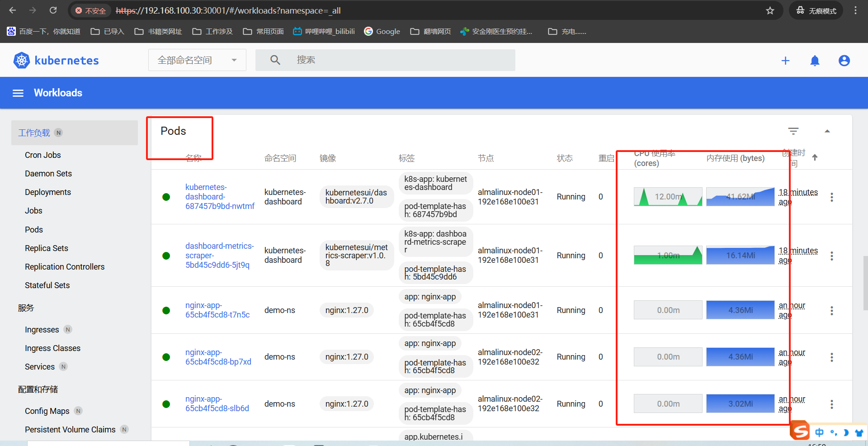Open the 翻墙网页 bookmark folder
The height and width of the screenshot is (446, 868).
(x=430, y=31)
